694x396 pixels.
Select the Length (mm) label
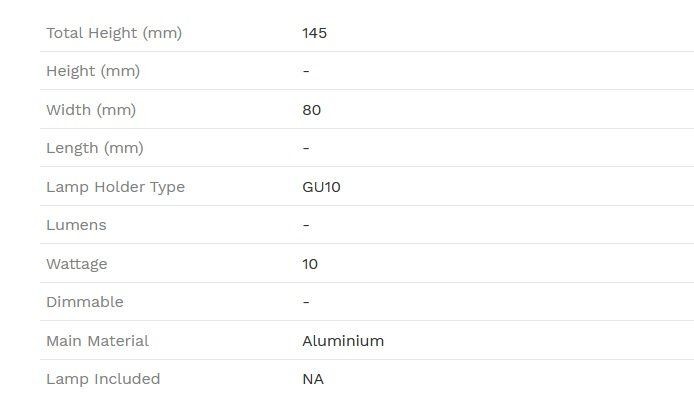[x=95, y=148]
